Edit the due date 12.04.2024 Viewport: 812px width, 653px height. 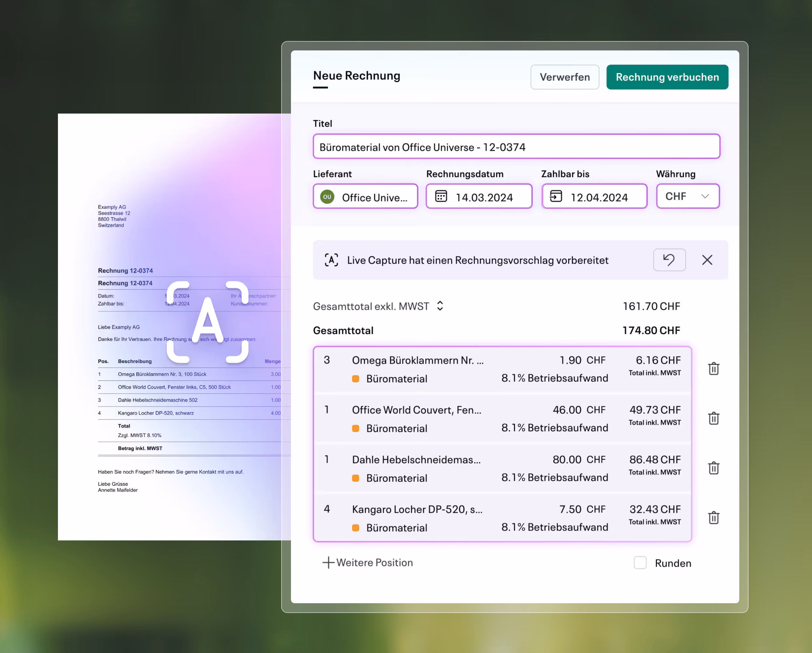pos(599,197)
